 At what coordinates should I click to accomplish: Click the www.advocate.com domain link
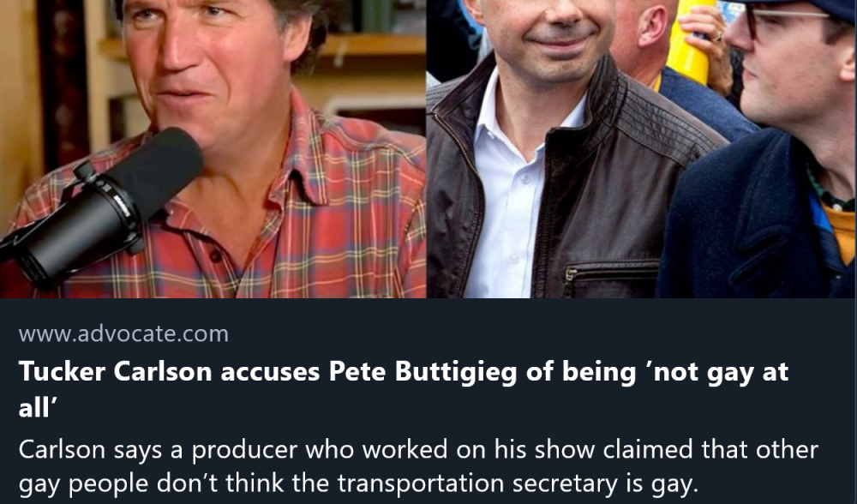(x=123, y=334)
